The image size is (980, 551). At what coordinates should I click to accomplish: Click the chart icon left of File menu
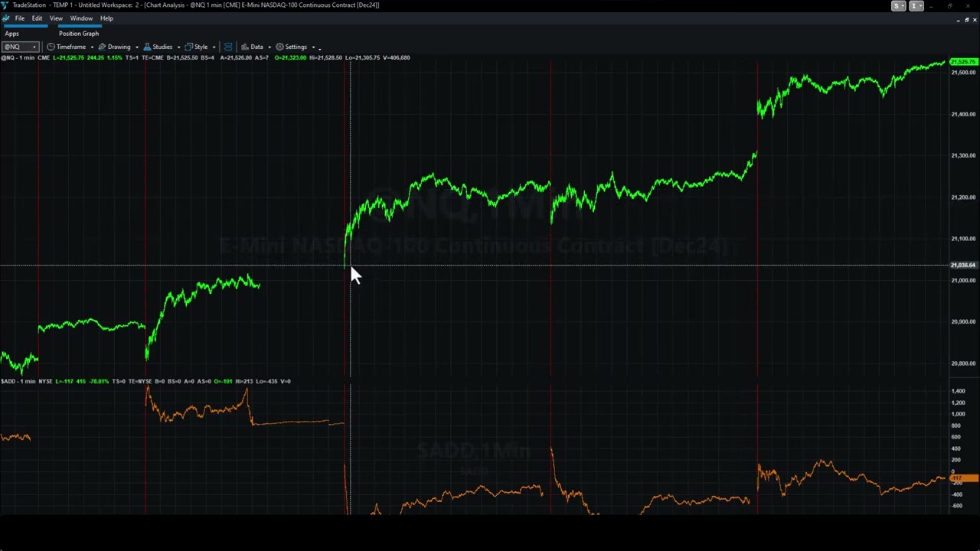tap(6, 18)
